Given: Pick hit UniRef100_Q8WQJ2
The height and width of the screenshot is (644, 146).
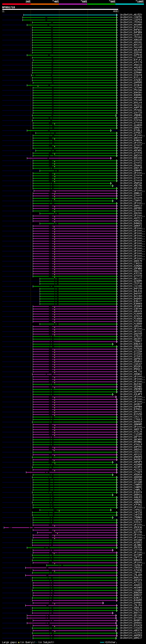Looking at the screenshot, I should pos(131,193).
